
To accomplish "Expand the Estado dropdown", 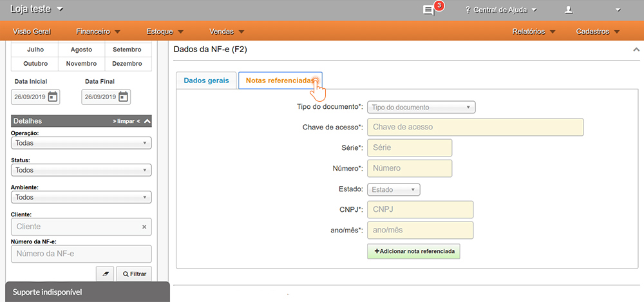I will point(393,190).
